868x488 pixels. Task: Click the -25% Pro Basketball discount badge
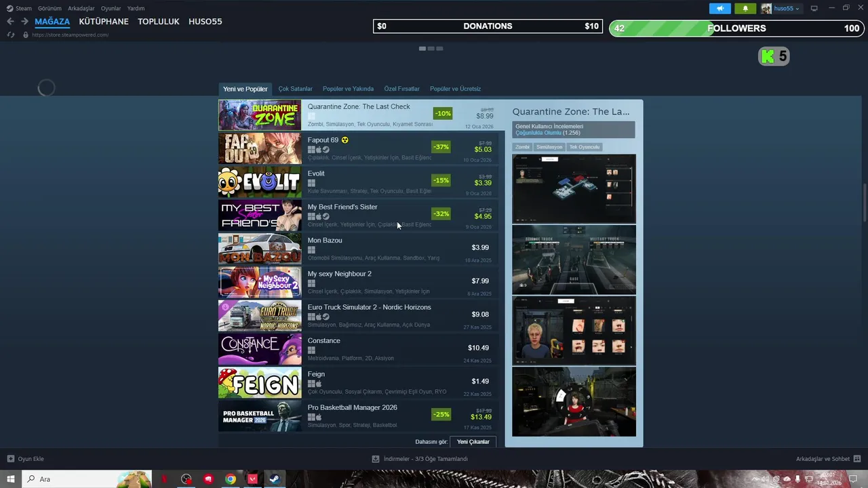[x=441, y=414]
